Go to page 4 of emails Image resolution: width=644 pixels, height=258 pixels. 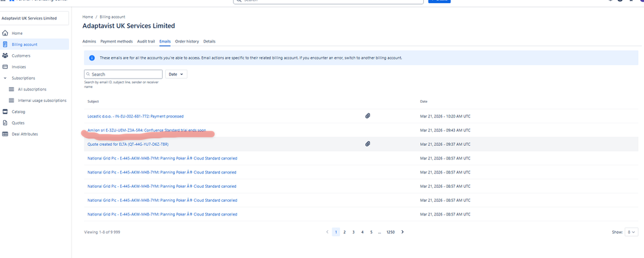[362, 232]
